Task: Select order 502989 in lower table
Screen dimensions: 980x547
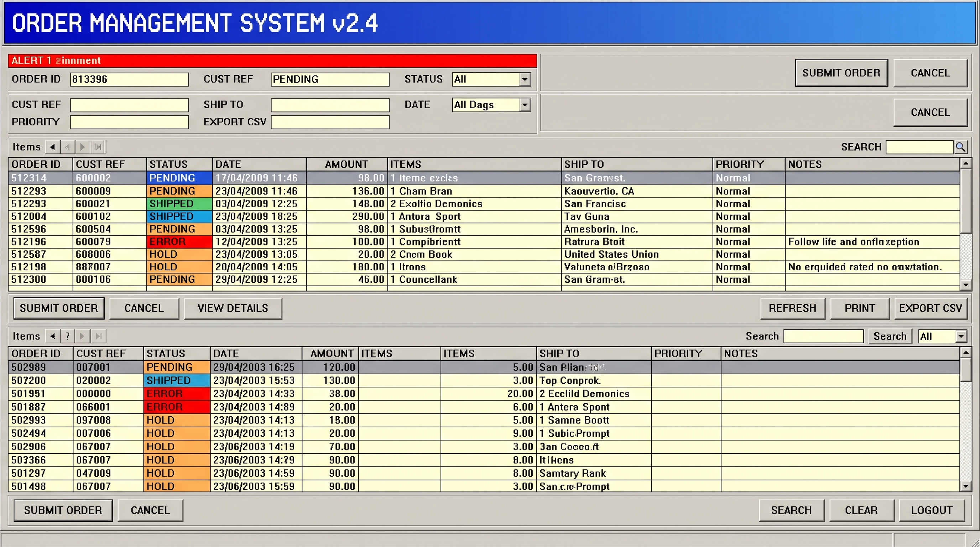Action: pos(484,368)
